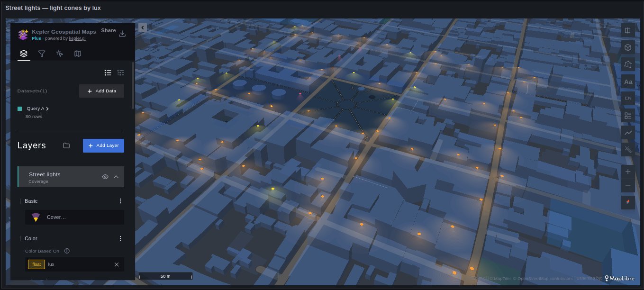
Task: Click the Share button
Action: point(109,30)
